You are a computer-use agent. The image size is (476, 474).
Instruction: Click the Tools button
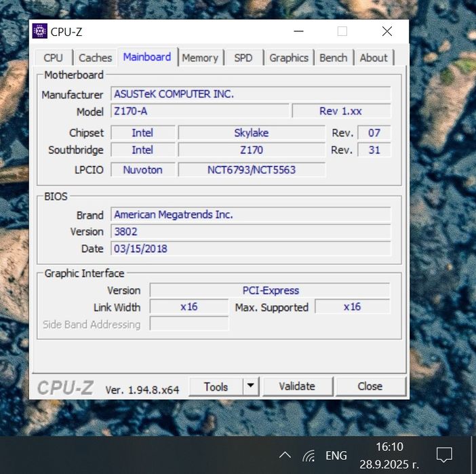216,387
